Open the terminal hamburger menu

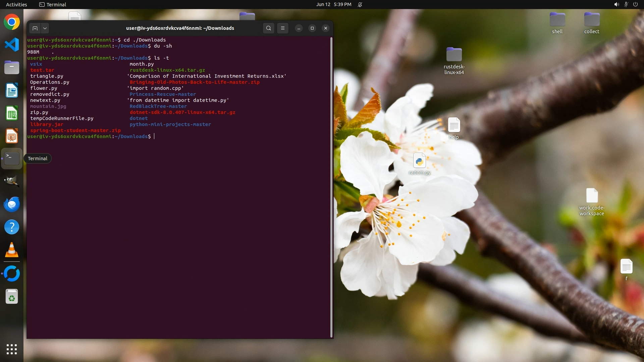pyautogui.click(x=283, y=28)
